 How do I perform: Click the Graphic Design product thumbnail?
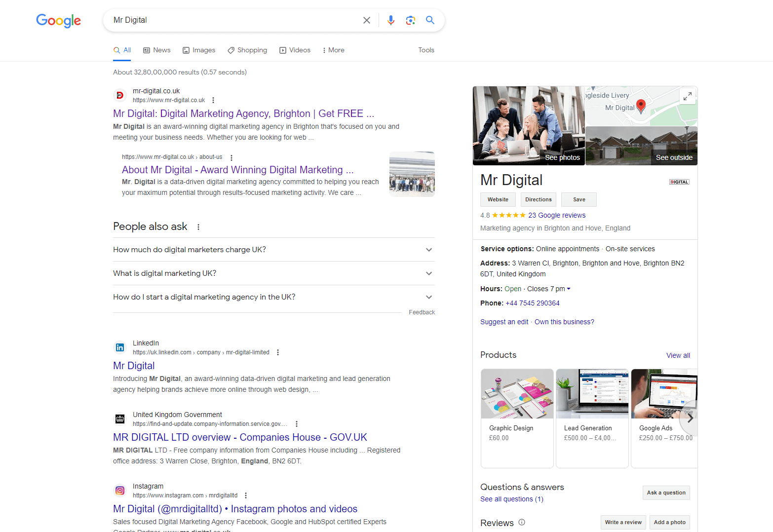(517, 393)
